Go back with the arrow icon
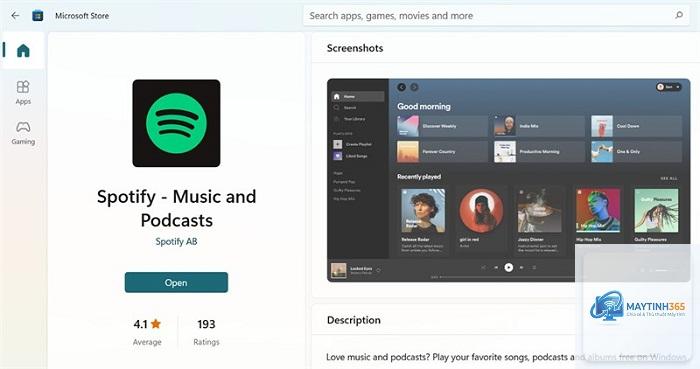Image resolution: width=700 pixels, height=369 pixels. click(15, 16)
